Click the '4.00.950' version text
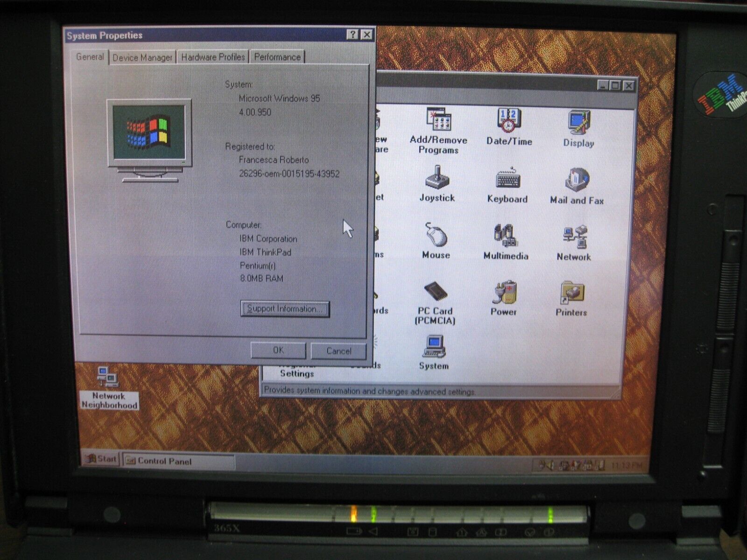747x560 pixels. (255, 112)
